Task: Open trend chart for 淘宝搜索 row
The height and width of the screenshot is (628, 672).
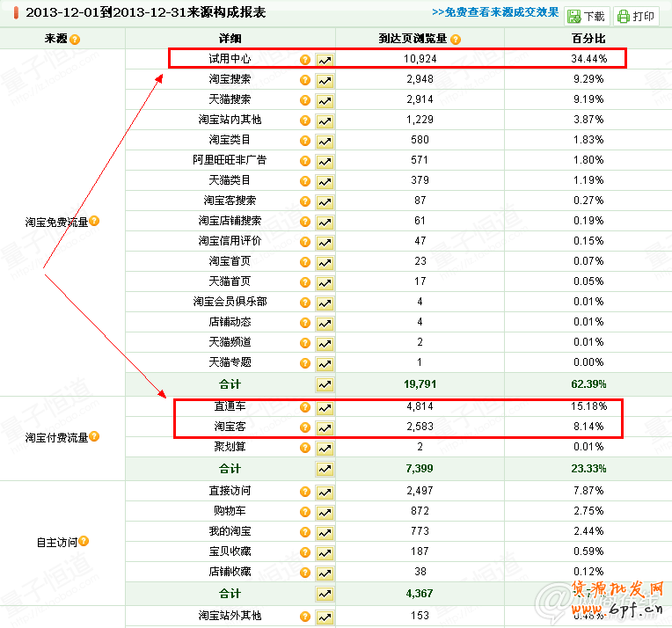Action: click(325, 80)
